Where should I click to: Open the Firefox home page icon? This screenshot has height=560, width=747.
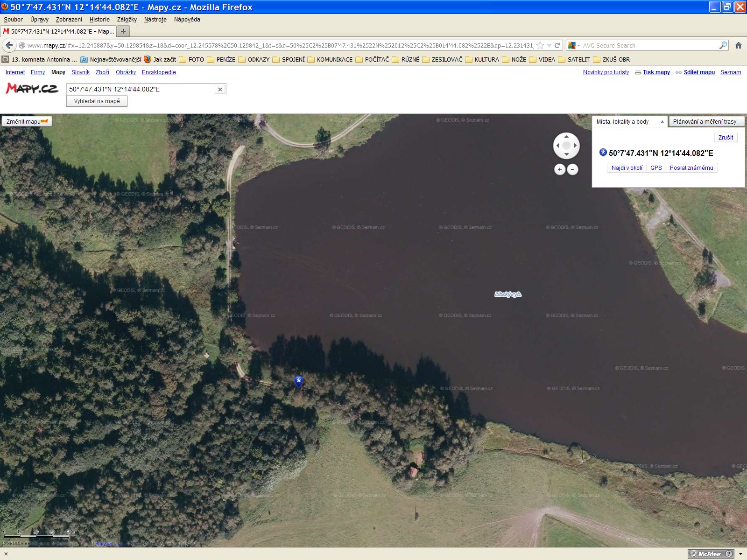pos(738,45)
